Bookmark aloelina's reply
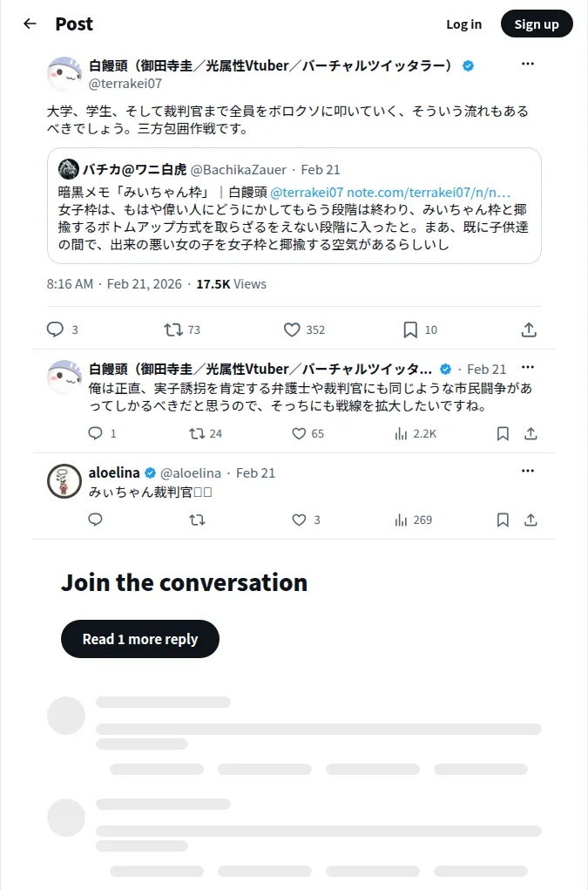 pyautogui.click(x=503, y=520)
